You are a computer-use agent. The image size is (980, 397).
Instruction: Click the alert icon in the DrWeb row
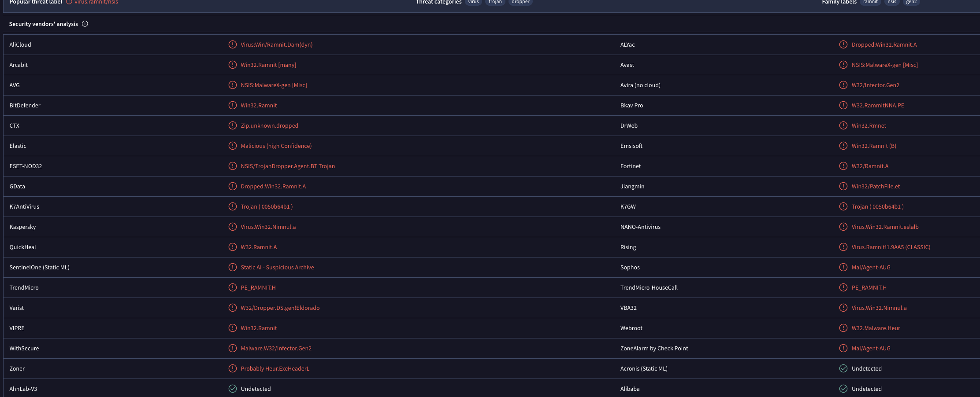pyautogui.click(x=843, y=125)
